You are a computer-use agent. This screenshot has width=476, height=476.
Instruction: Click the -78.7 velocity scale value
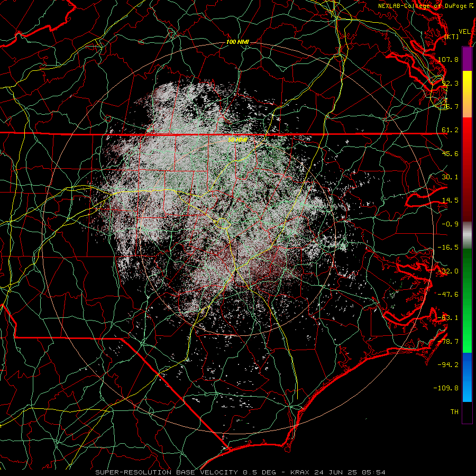tap(448, 341)
